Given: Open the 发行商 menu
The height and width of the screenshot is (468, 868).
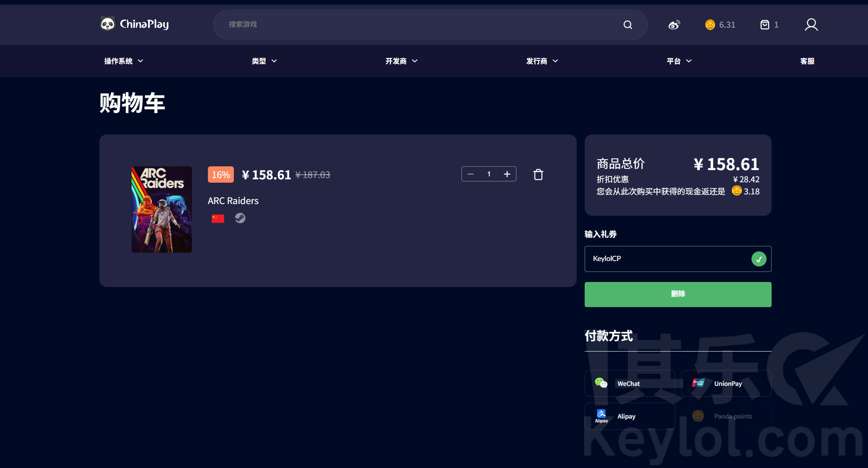Looking at the screenshot, I should (x=542, y=61).
